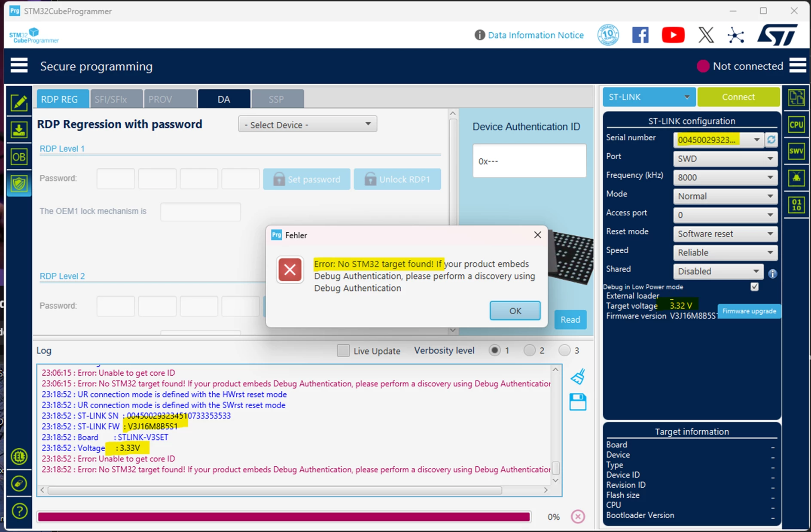Select Secure programming shield icon
The image size is (811, 532).
[19, 184]
